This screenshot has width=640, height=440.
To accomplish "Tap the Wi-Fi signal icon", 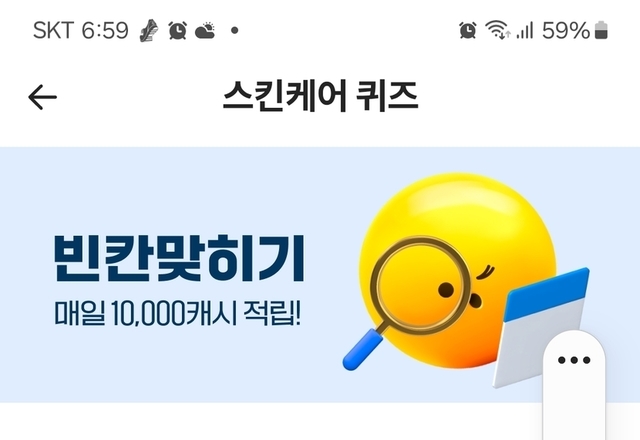I will pos(498,30).
